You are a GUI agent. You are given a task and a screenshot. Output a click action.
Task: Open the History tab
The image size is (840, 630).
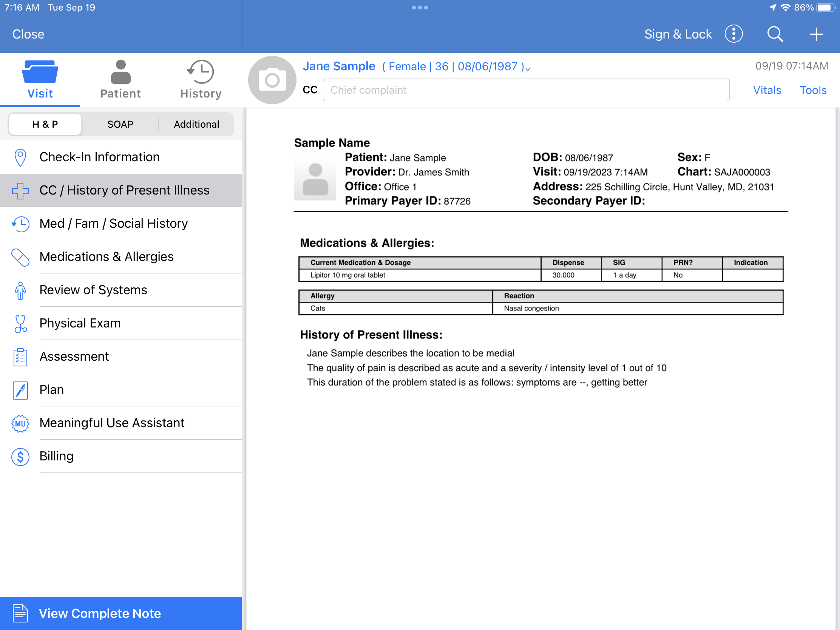point(201,80)
